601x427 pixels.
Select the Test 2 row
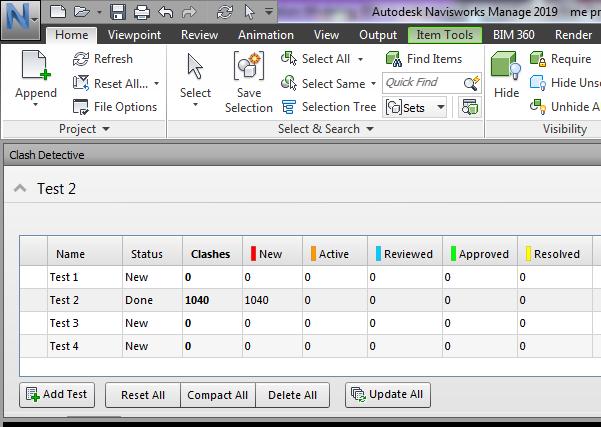(310, 300)
